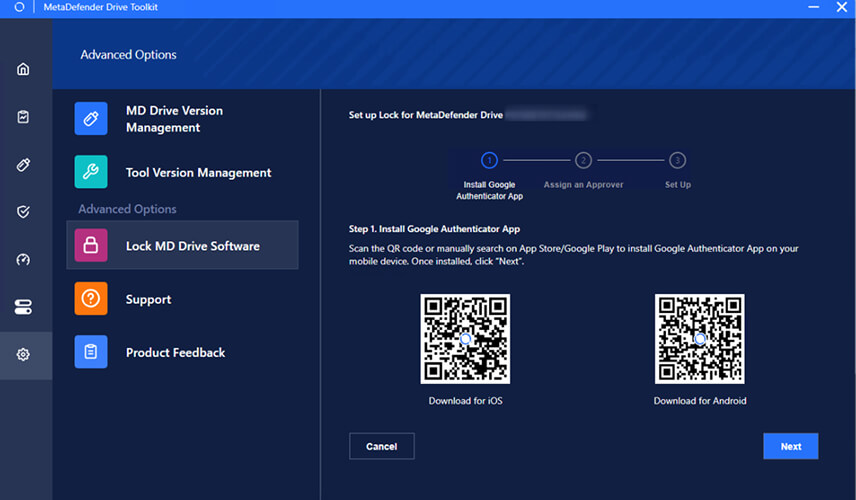The height and width of the screenshot is (500, 856).
Task: Click the Android QR code
Action: (699, 339)
